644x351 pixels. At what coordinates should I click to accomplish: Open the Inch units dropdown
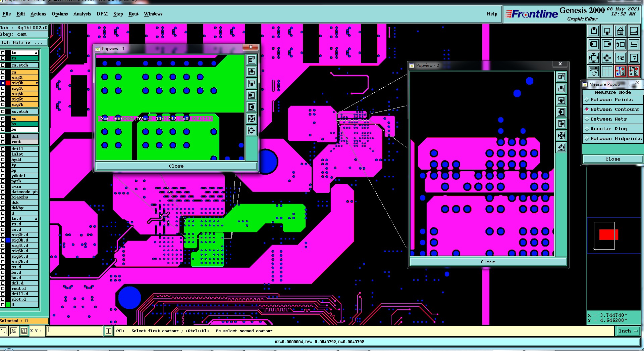(628, 331)
